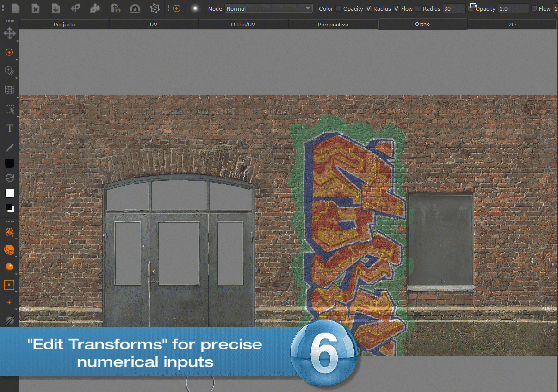Click the new document icon
This screenshot has width=558, height=392.
(x=16, y=8)
